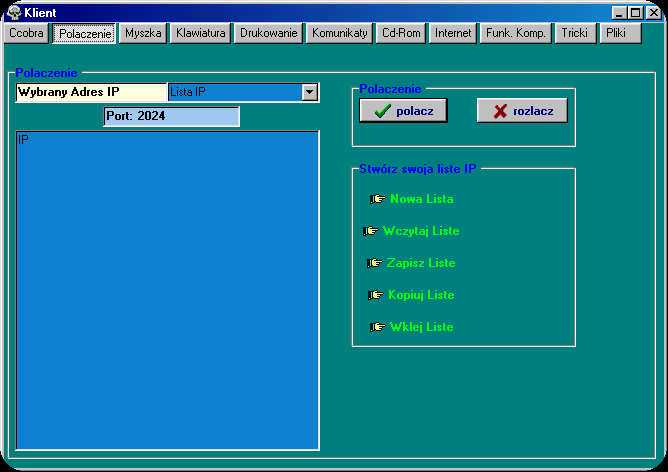This screenshot has width=668, height=472.
Task: Click the hand icon beside Wklej Liste
Action: pos(378,327)
